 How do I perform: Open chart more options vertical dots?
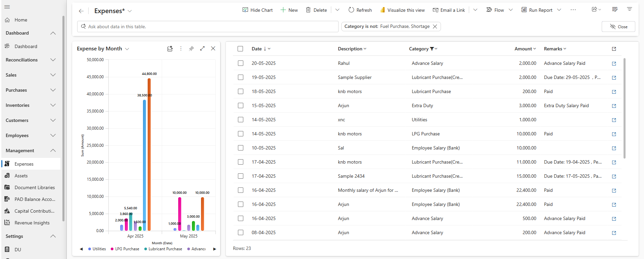(x=181, y=49)
